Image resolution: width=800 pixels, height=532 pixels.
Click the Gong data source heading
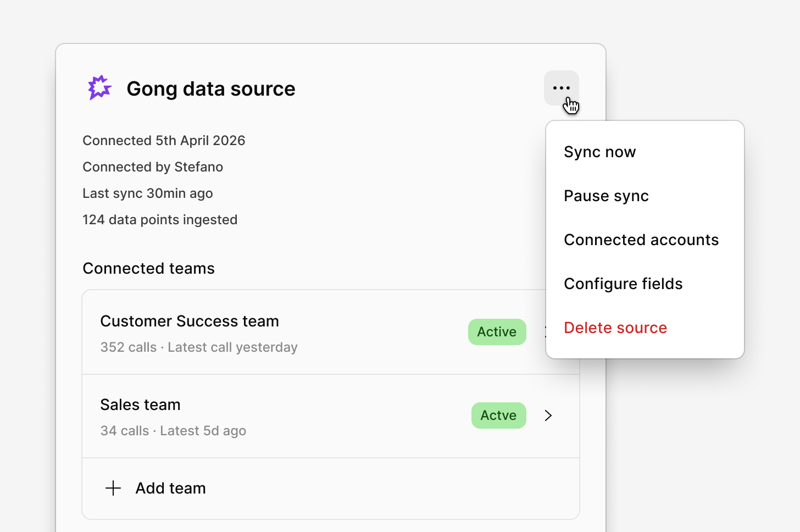tap(211, 88)
